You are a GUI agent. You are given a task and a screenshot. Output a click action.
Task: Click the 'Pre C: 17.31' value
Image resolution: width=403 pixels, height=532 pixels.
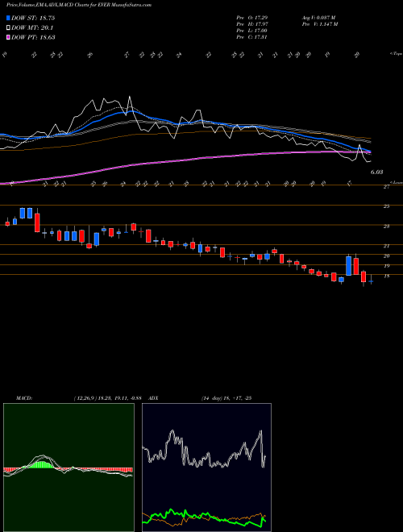pyautogui.click(x=252, y=37)
